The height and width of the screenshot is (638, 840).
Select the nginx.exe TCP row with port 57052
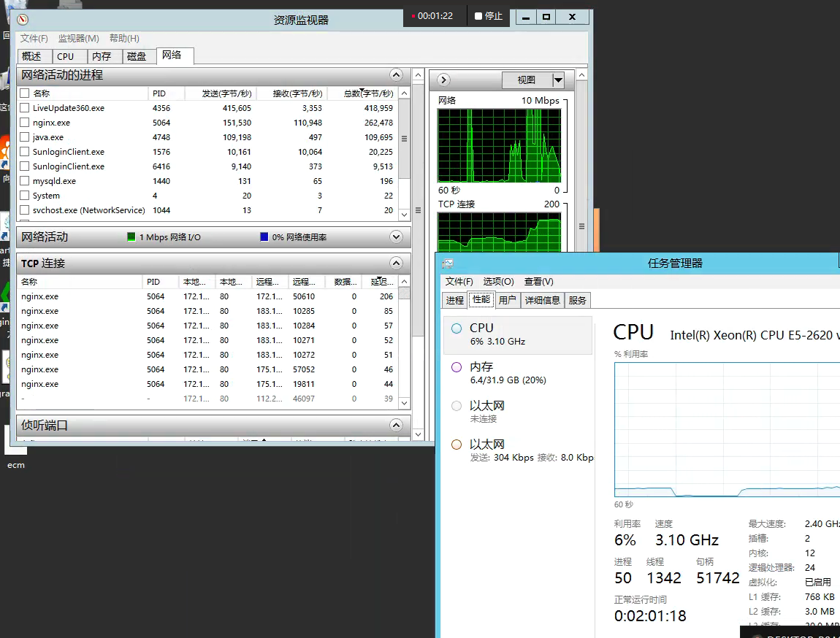208,369
